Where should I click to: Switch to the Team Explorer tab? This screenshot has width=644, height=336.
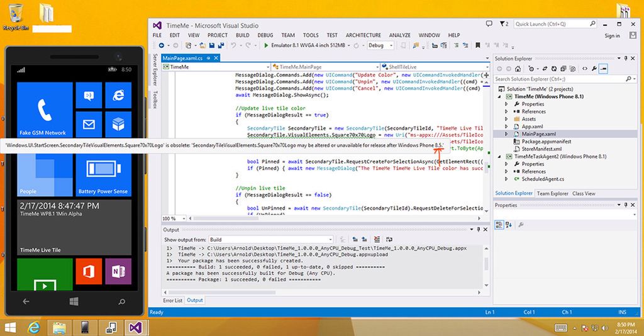pyautogui.click(x=552, y=194)
